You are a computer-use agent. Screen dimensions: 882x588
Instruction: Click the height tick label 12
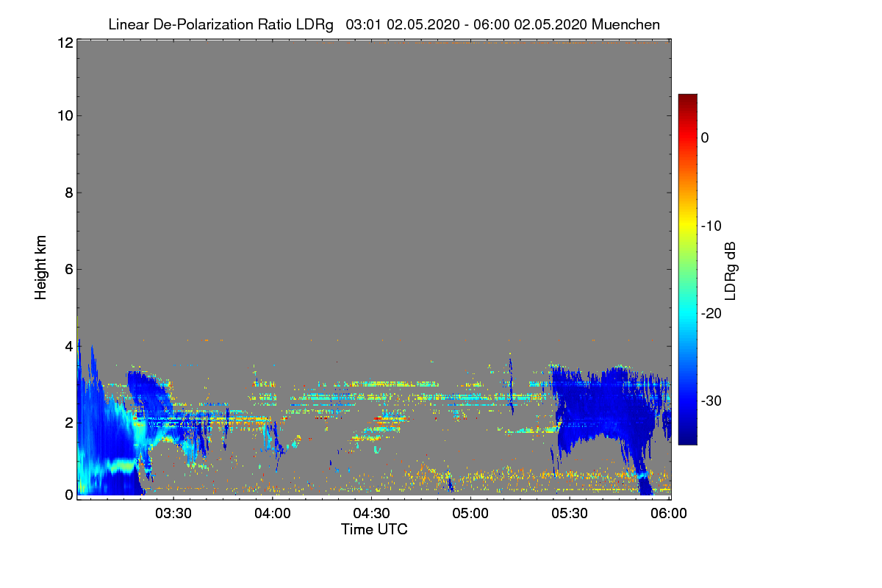[x=65, y=43]
